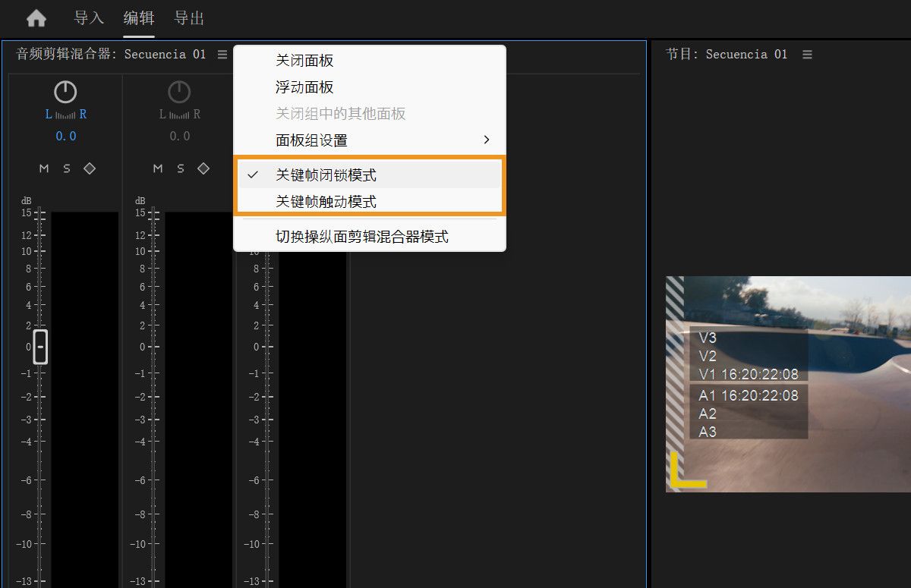This screenshot has width=911, height=588.
Task: Switch to the 导入 tab
Action: pos(89,18)
